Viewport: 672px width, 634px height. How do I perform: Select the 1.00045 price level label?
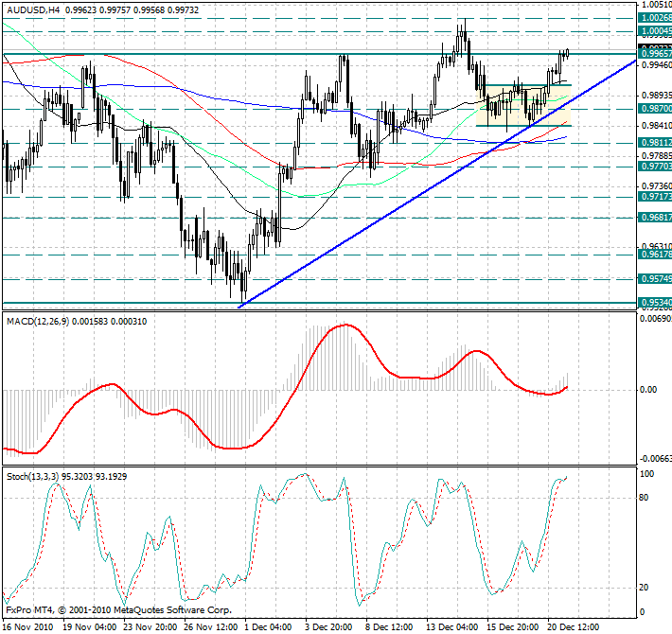coord(655,31)
